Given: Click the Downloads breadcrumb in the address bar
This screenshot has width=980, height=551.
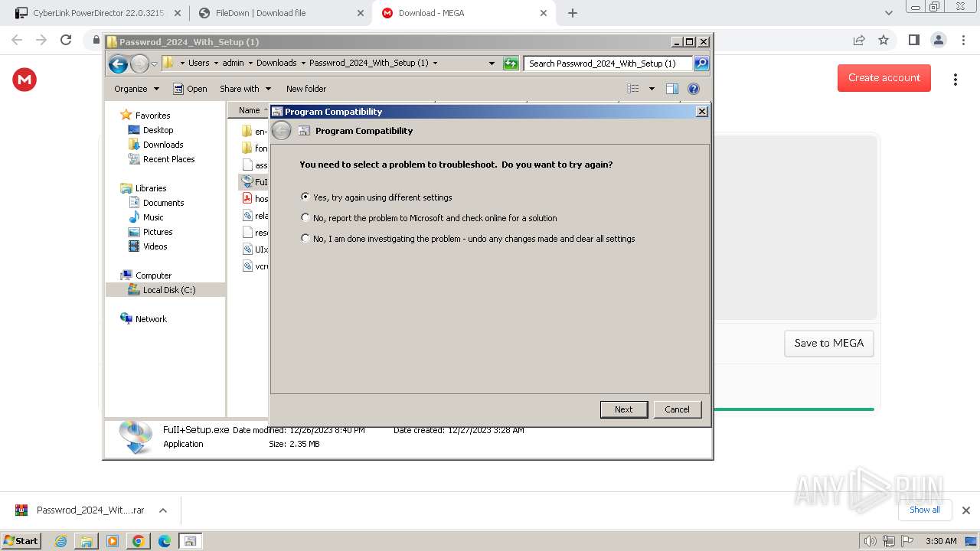Looking at the screenshot, I should point(276,63).
